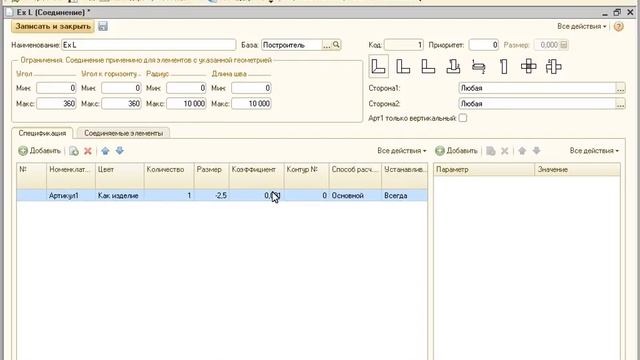The height and width of the screenshot is (360, 640).
Task: Click Угол к горизонту Мин field
Action: coord(121,88)
